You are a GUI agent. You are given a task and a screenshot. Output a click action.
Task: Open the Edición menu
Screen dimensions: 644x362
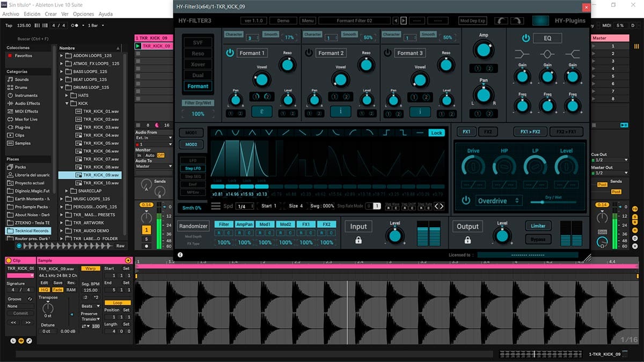[32, 14]
